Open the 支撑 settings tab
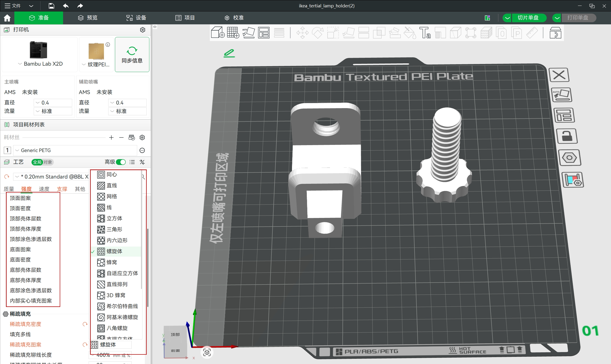The width and height of the screenshot is (611, 364). coord(62,189)
